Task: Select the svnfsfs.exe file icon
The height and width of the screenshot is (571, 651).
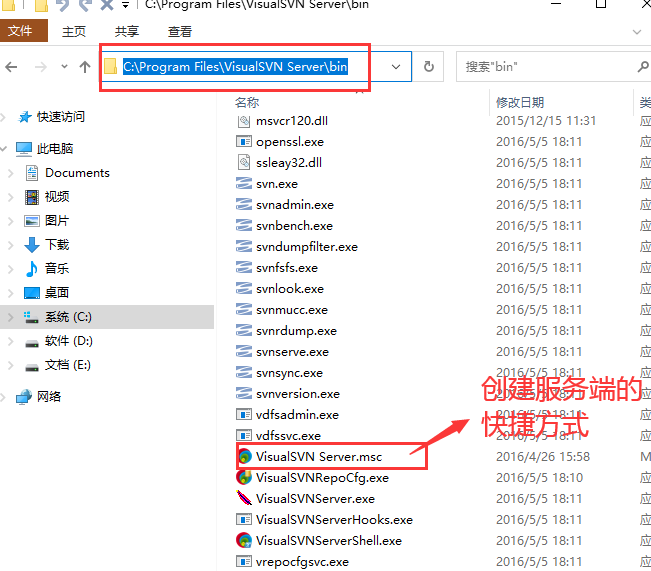Action: coord(244,267)
